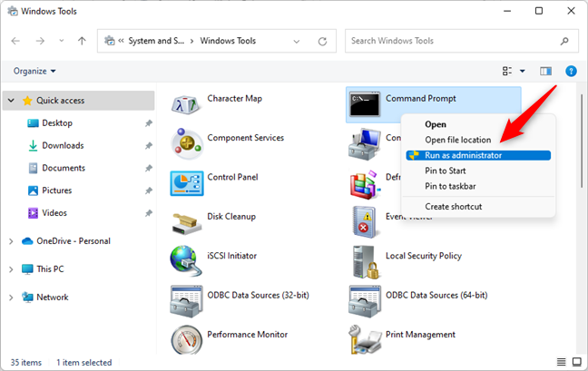
Task: Click the change view layout icon
Action: point(507,71)
